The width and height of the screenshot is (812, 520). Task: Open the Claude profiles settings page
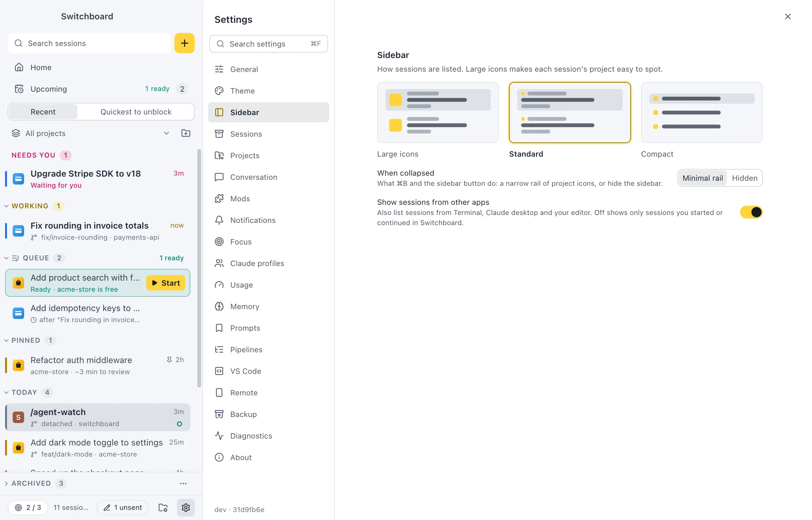click(269, 263)
